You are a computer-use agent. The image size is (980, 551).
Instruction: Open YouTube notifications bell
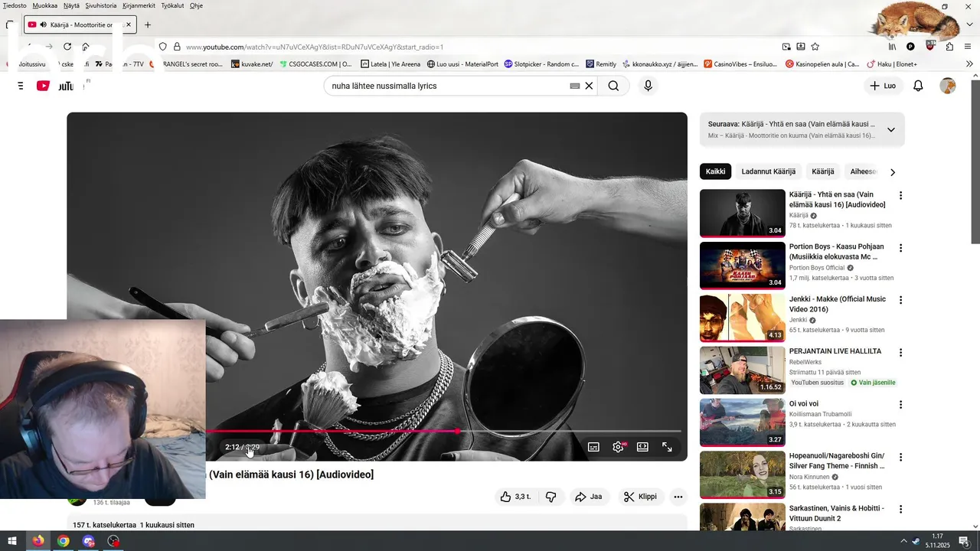pyautogui.click(x=918, y=86)
